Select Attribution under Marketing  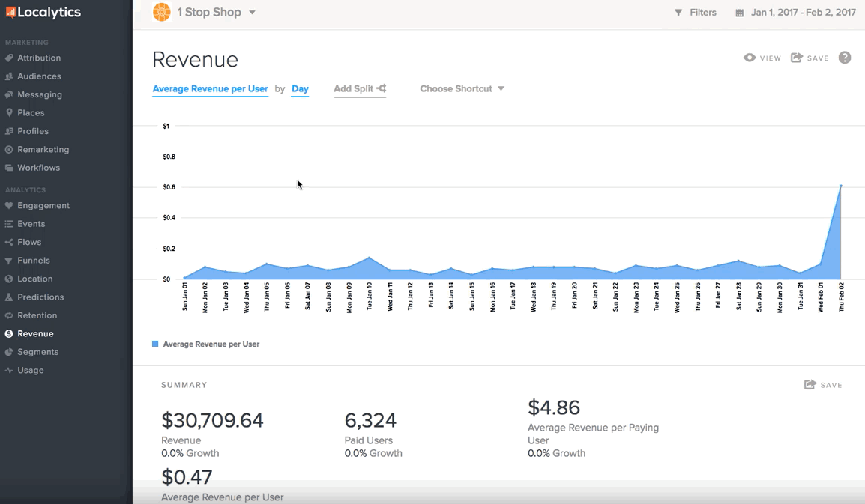[x=39, y=58]
